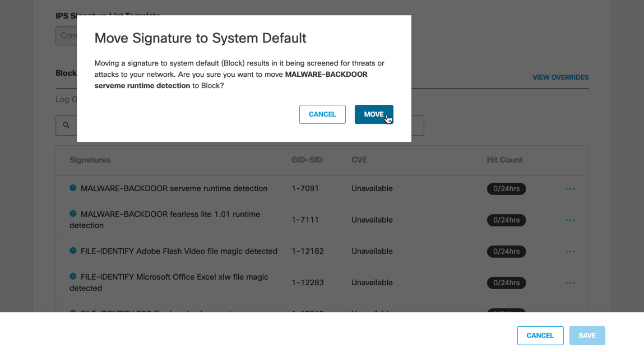Click hit count badge for 1-7091 row
Viewport: 644px width, 352px height.
coord(506,189)
